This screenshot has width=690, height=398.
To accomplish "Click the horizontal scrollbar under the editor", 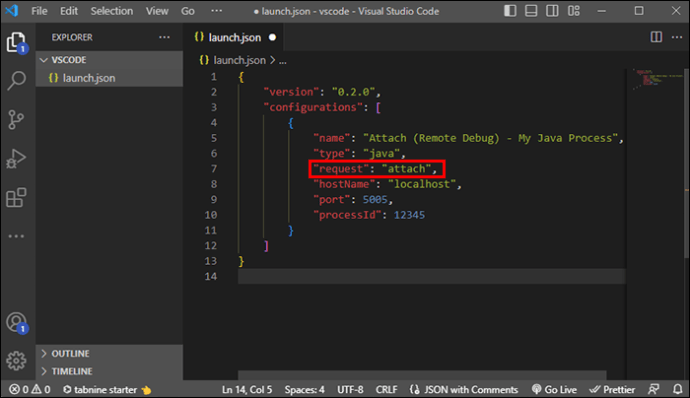I will tap(422, 375).
